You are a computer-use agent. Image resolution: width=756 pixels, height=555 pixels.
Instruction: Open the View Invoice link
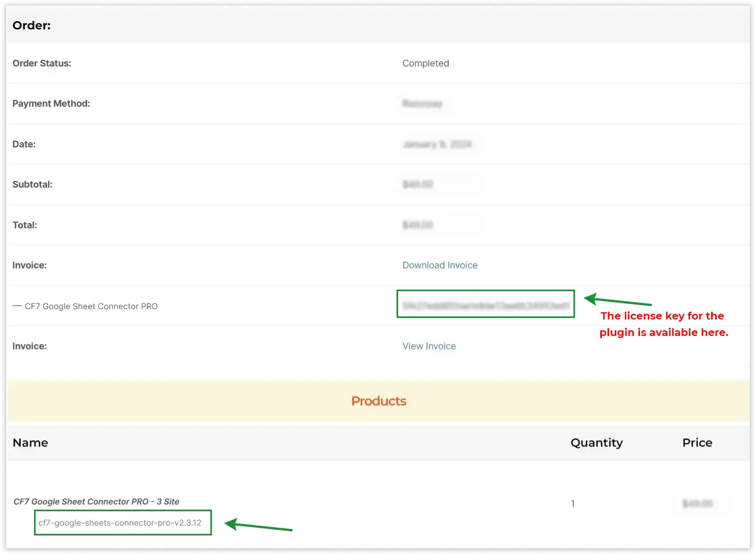[x=429, y=346]
